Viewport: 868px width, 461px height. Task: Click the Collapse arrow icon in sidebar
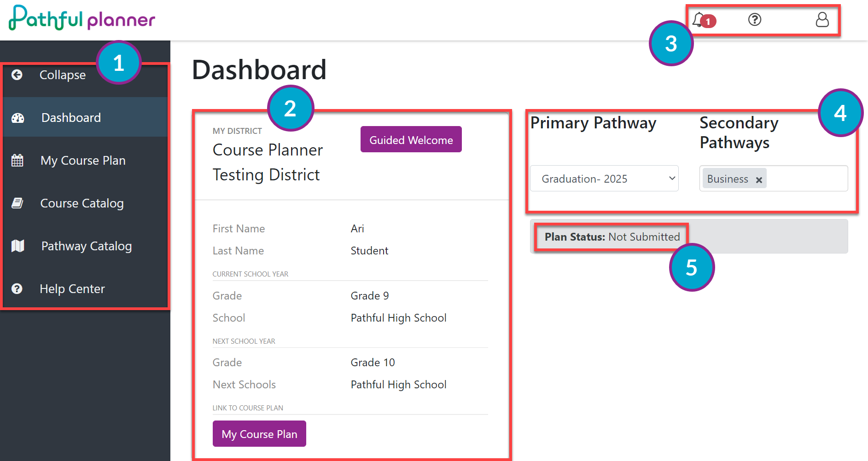[x=17, y=75]
